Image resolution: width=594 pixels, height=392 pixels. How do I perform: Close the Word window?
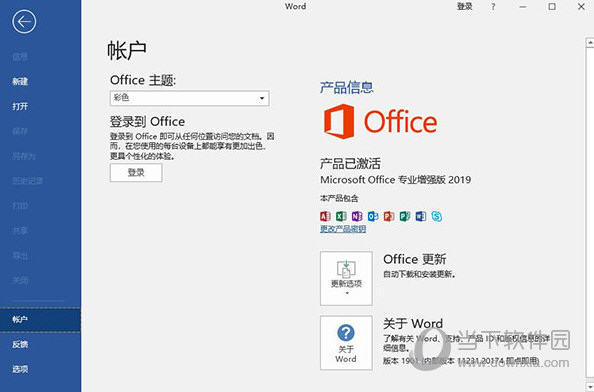[581, 7]
